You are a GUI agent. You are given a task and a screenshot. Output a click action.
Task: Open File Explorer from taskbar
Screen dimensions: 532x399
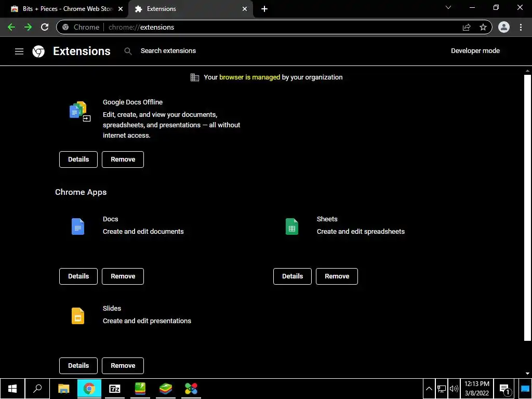pyautogui.click(x=64, y=389)
